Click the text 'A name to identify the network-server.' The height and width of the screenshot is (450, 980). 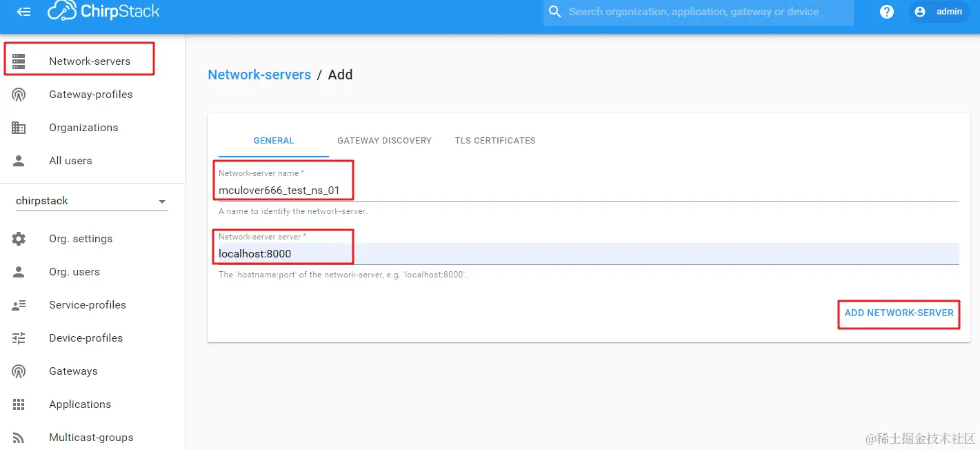pos(292,211)
